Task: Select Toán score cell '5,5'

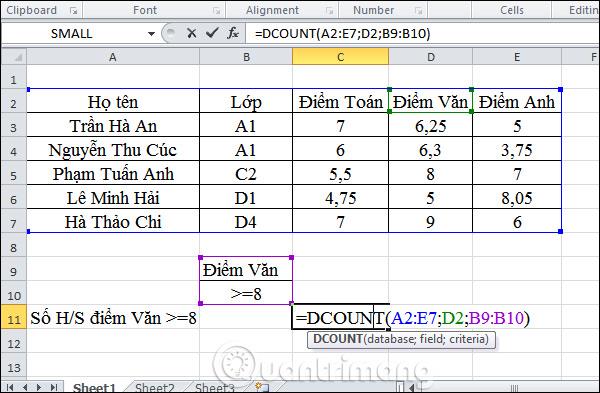Action: pyautogui.click(x=340, y=173)
